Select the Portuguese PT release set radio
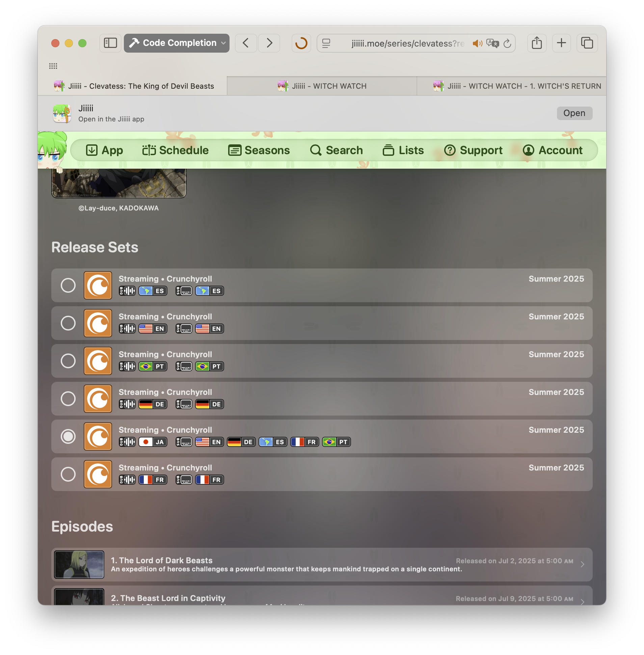This screenshot has height=655, width=644. click(x=68, y=361)
